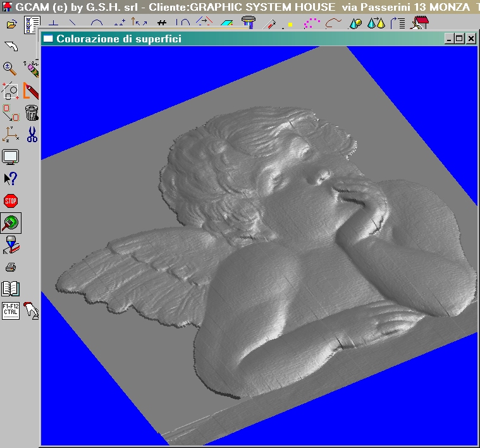480x448 pixels.
Task: Select the zoom magnifier tool
Action: click(x=9, y=68)
